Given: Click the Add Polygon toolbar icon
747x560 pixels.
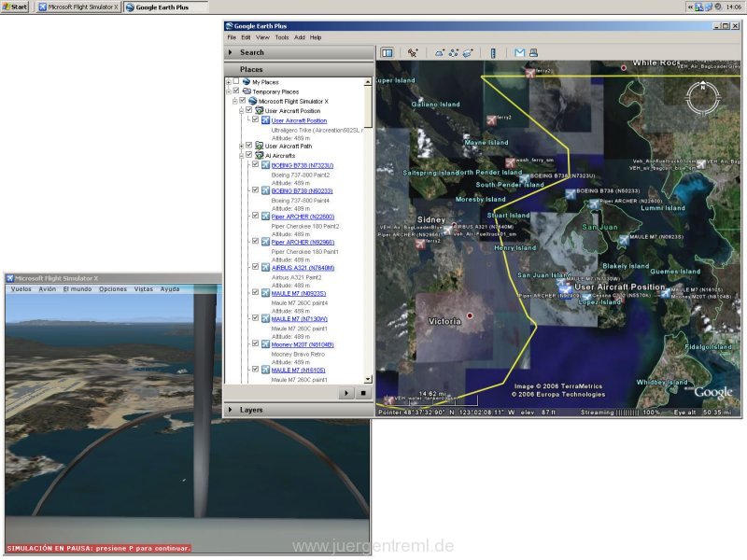Looking at the screenshot, I should pyautogui.click(x=439, y=53).
